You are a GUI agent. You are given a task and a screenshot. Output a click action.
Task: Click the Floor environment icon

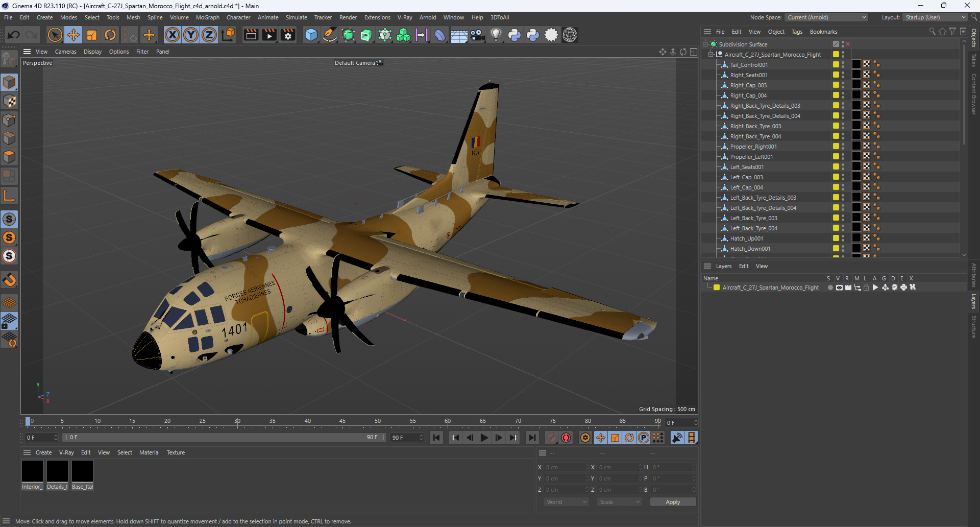459,35
